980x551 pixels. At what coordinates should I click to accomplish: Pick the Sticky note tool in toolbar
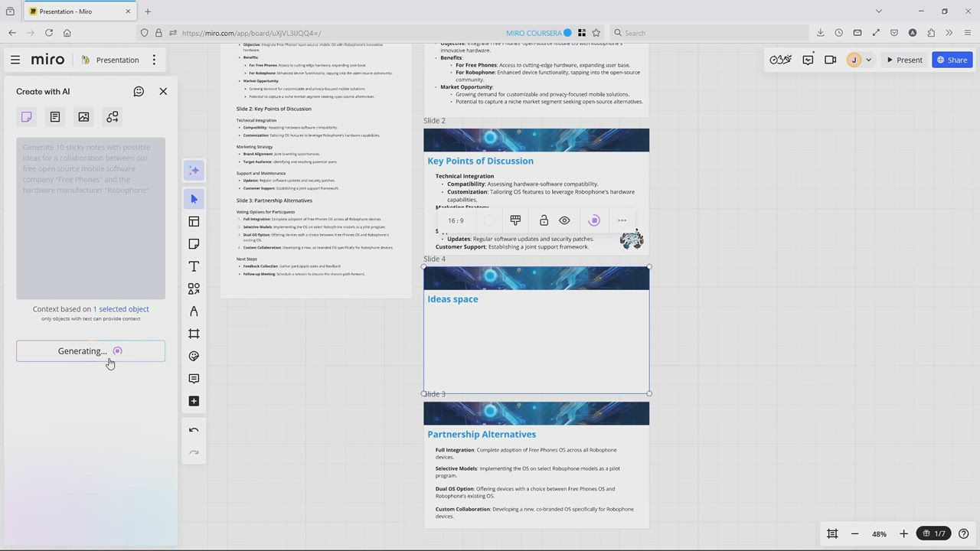[x=194, y=244]
